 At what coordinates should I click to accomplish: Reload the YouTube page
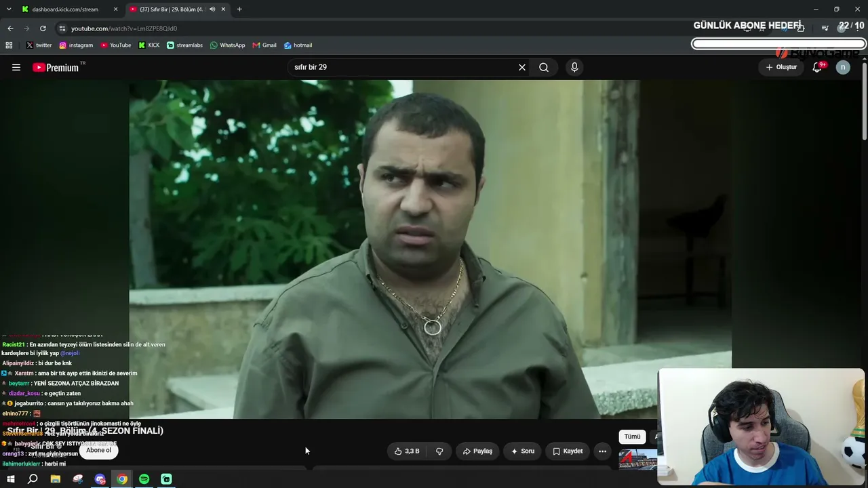[43, 28]
